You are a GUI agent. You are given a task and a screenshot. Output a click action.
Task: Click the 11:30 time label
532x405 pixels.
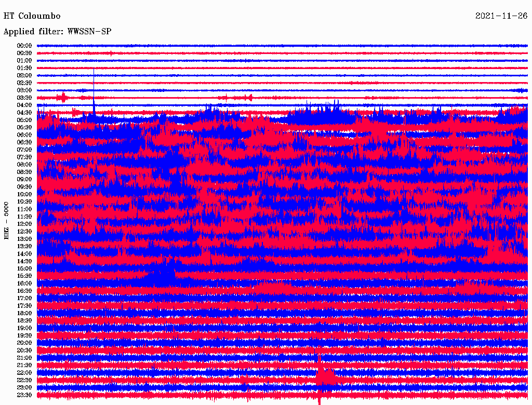click(24, 217)
